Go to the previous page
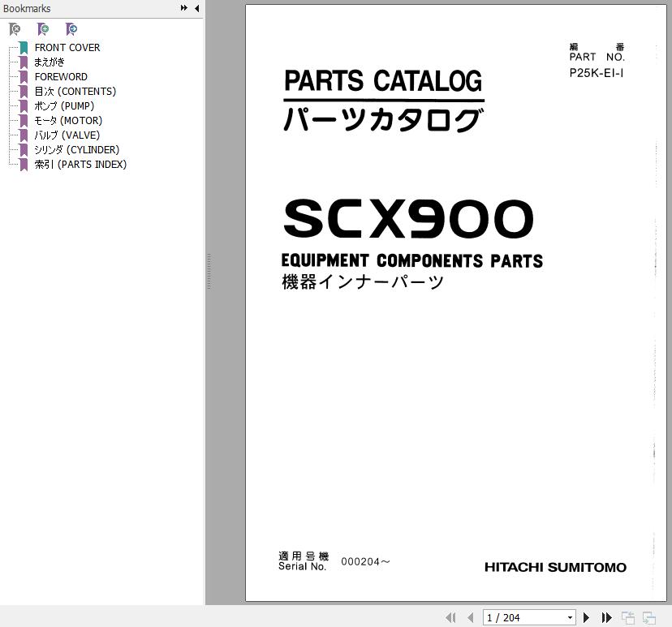Viewport: 672px width, 627px height. tap(471, 617)
